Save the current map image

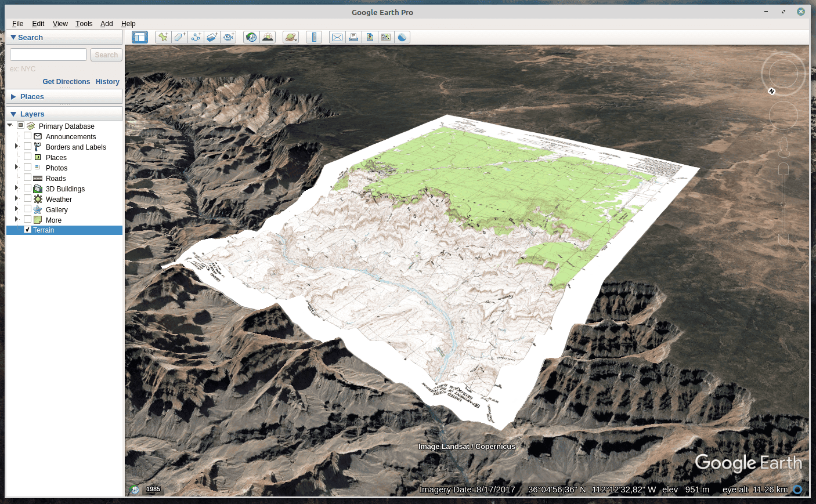tap(370, 37)
